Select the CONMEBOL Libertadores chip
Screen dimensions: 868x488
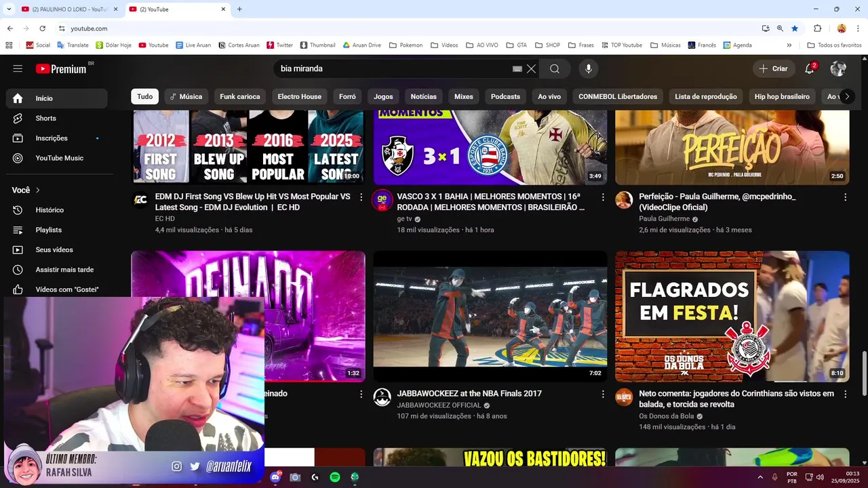[x=618, y=97]
